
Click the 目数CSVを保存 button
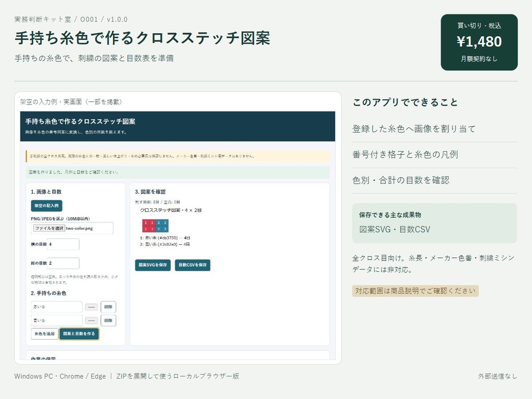pyautogui.click(x=192, y=265)
